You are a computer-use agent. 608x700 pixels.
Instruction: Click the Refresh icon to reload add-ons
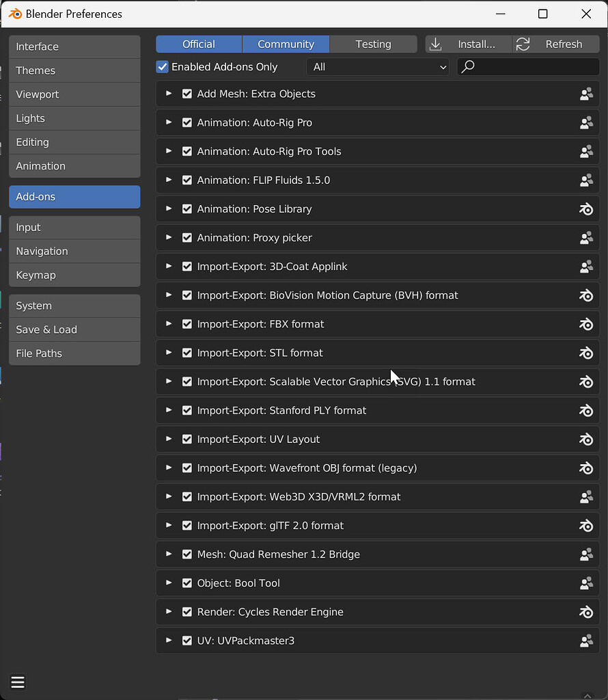(x=523, y=44)
